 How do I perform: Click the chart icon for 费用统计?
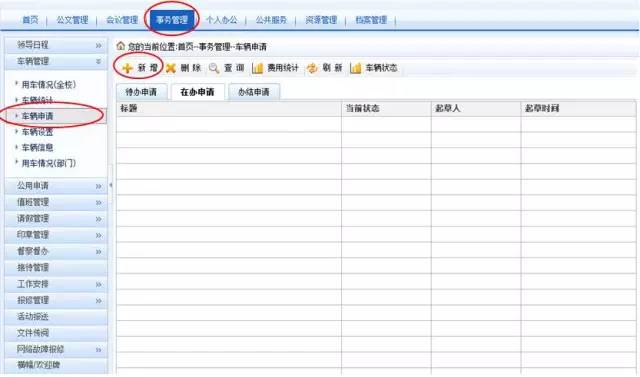pyautogui.click(x=257, y=68)
